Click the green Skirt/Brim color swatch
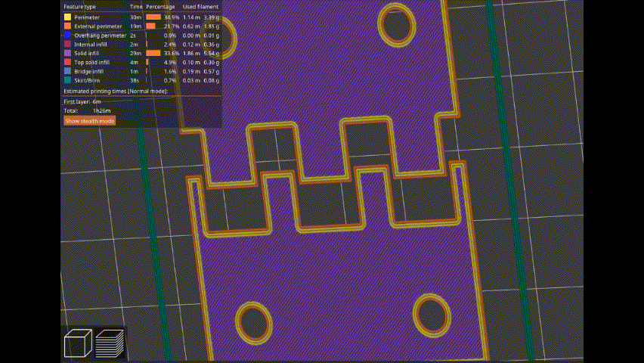644x363 pixels. point(67,80)
